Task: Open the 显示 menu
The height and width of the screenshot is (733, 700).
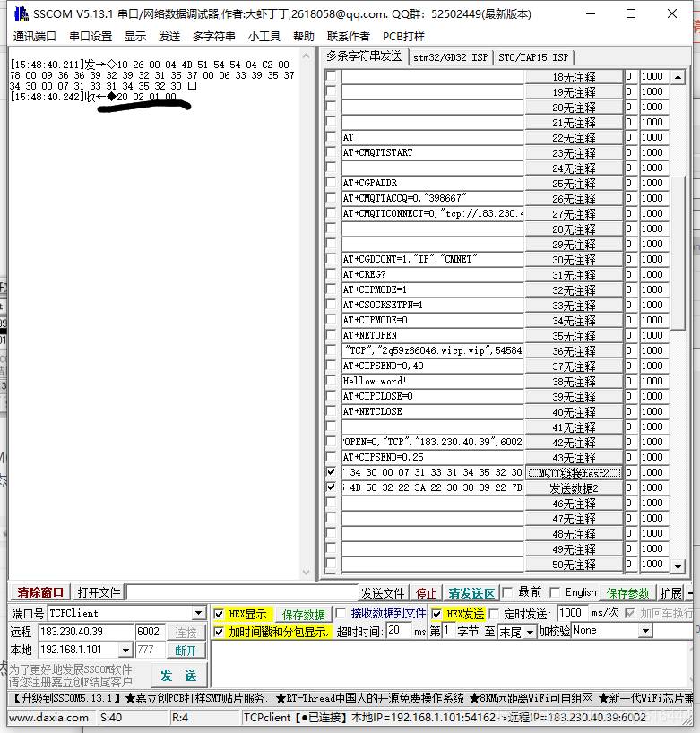Action: click(135, 36)
